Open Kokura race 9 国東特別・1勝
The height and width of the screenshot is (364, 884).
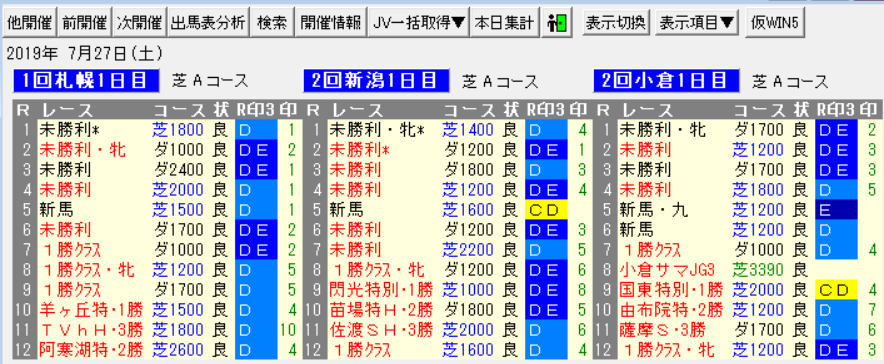[x=671, y=289]
